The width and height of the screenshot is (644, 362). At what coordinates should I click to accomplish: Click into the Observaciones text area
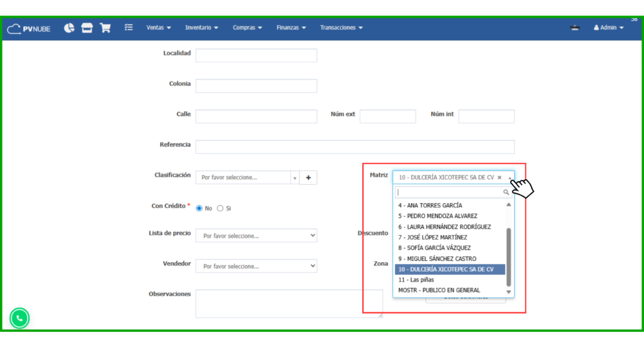pyautogui.click(x=289, y=303)
